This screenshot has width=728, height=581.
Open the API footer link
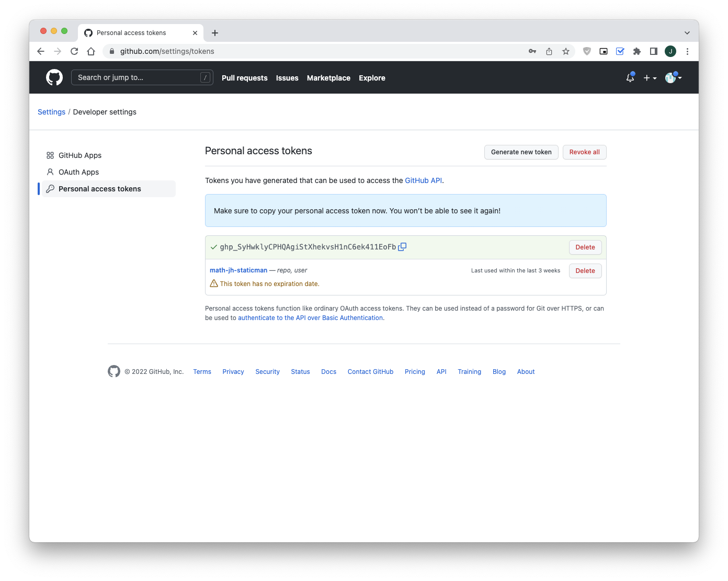[441, 372]
